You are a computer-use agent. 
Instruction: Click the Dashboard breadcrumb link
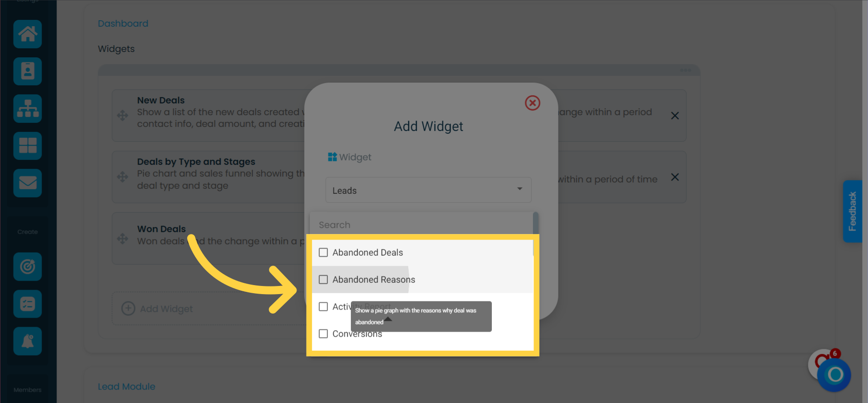coord(123,23)
